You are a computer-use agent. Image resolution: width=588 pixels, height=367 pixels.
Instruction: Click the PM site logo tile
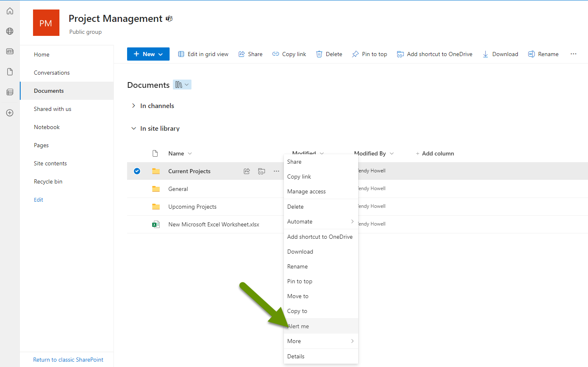tap(46, 23)
